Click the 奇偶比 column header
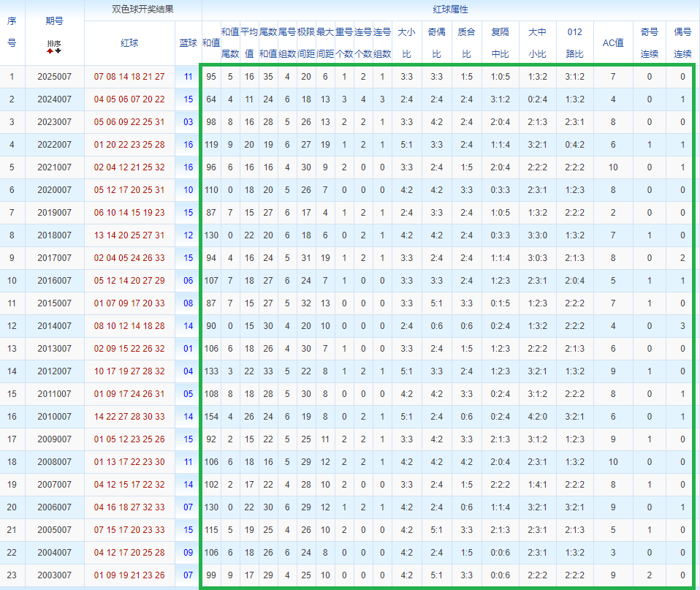The image size is (700, 590). pyautogui.click(x=436, y=43)
